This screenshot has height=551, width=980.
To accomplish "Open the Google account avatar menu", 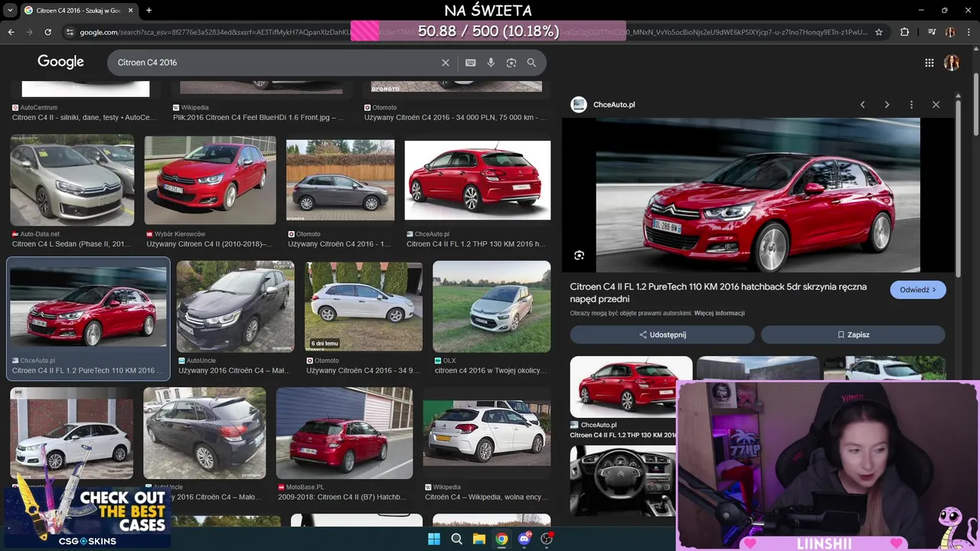I will point(952,63).
